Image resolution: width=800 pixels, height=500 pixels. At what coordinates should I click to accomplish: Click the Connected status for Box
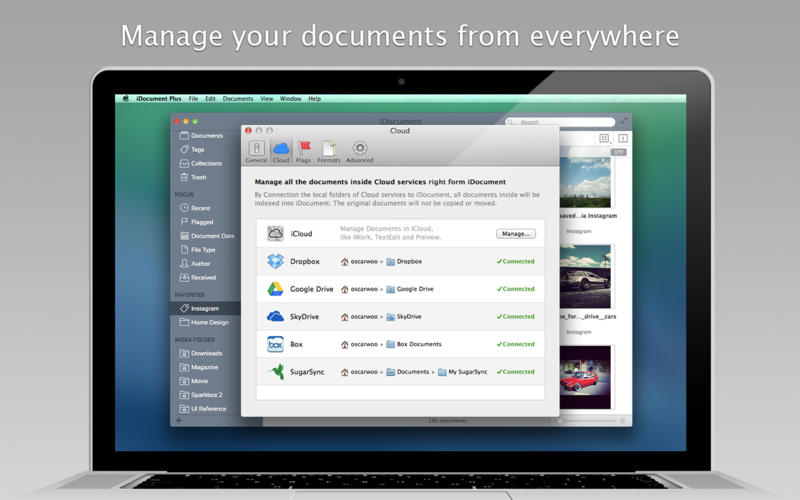coord(516,344)
